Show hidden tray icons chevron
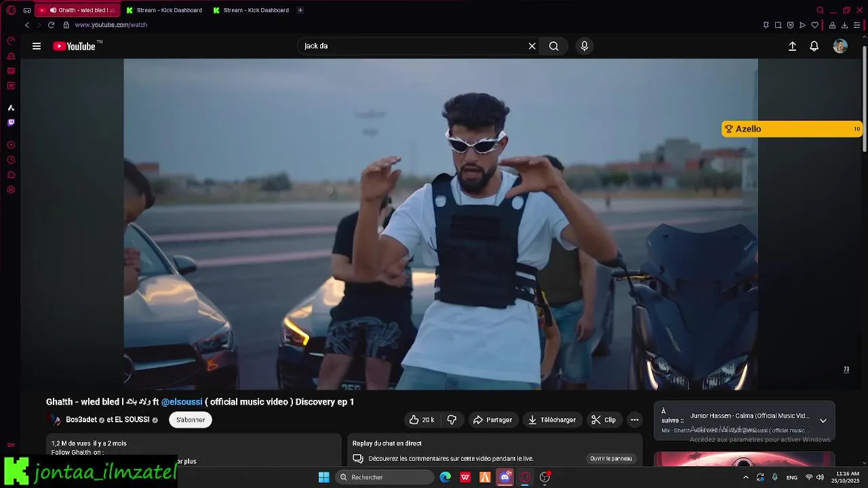The height and width of the screenshot is (488, 868). 746,477
